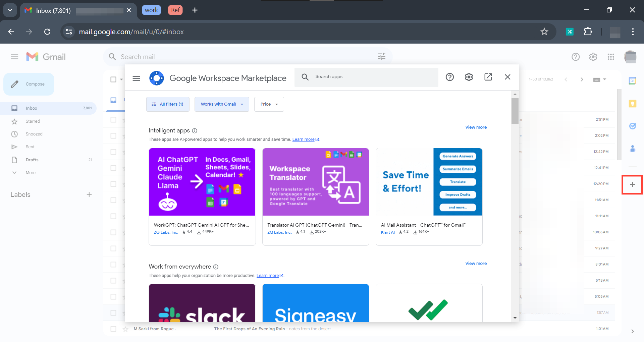The width and height of the screenshot is (644, 342).
Task: Open the WorkGPT ChatGPT Gemini app card
Action: [x=202, y=197]
